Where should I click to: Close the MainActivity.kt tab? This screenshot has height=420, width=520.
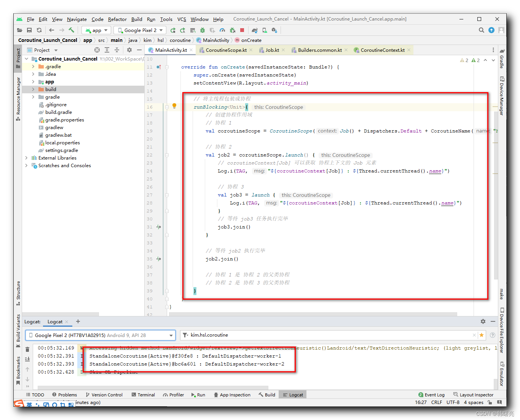click(191, 50)
